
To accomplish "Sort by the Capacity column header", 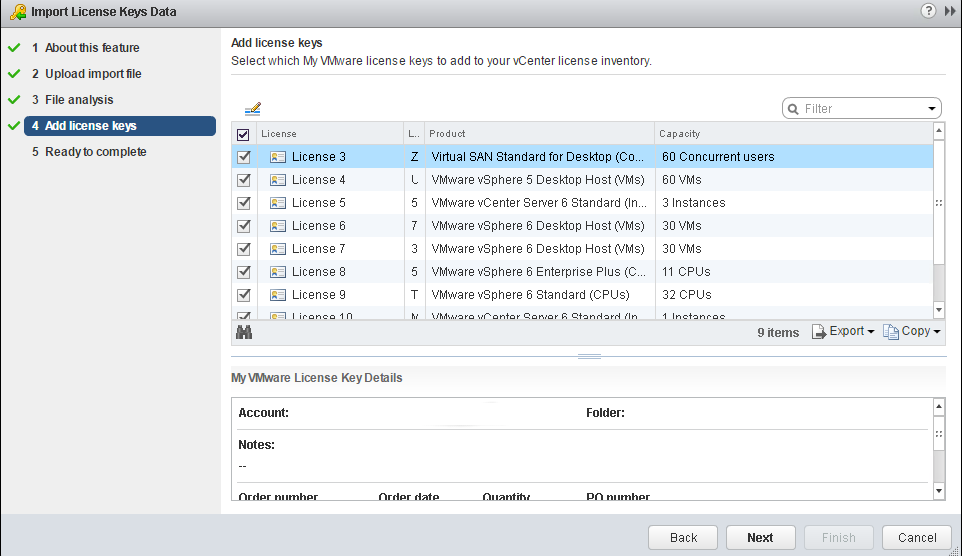I will tap(794, 134).
